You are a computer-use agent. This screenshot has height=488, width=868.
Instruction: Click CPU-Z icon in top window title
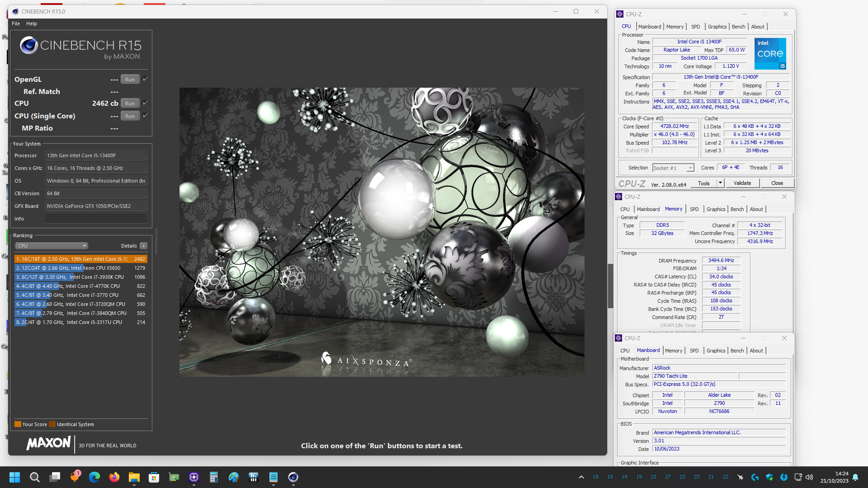point(620,14)
